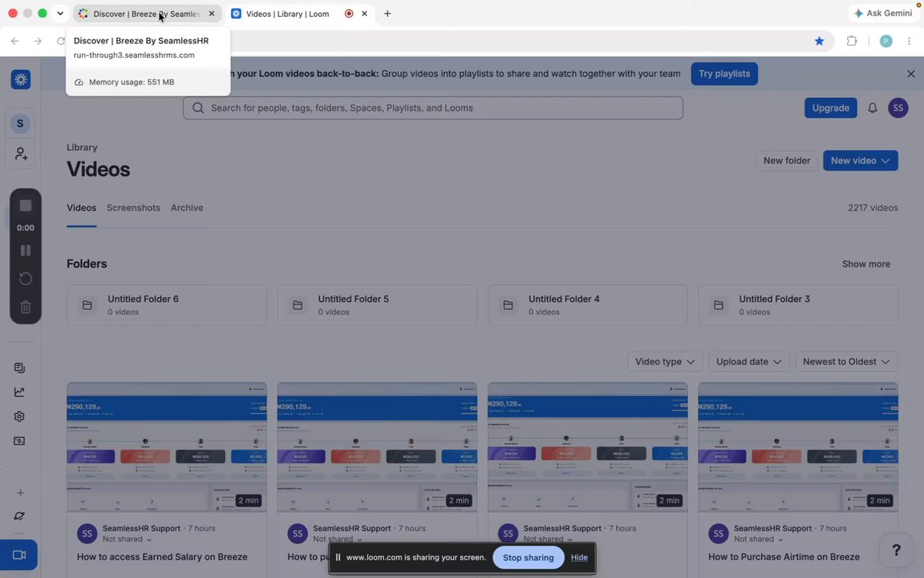Click the Stop sharing button
This screenshot has width=924, height=578.
(x=528, y=557)
